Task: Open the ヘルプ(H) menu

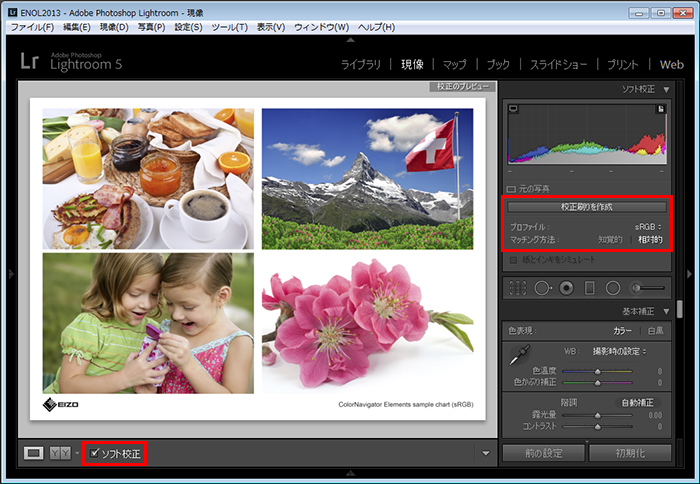Action: pyautogui.click(x=376, y=27)
